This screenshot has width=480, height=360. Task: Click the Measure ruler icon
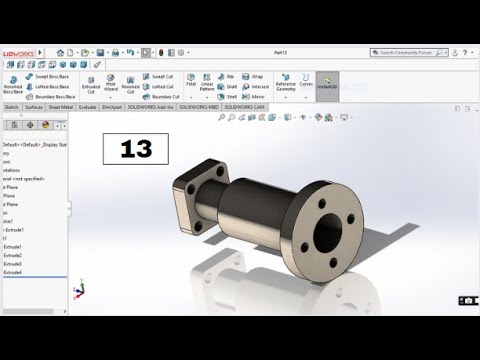pos(97,64)
